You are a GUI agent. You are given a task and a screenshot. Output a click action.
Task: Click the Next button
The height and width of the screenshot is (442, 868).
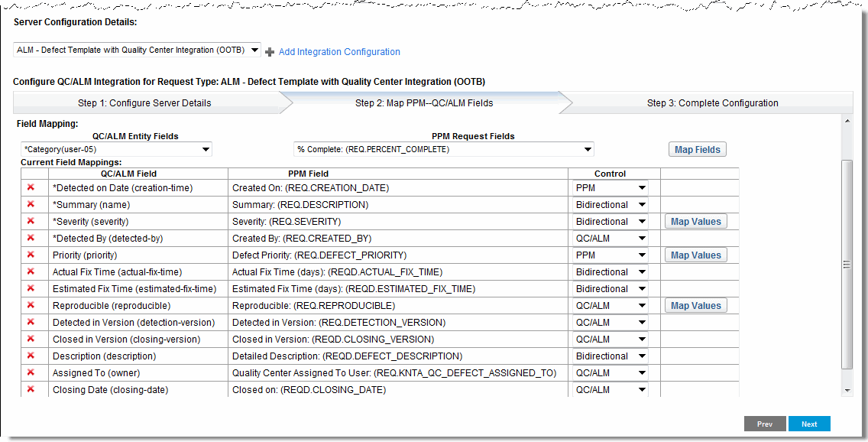coord(809,424)
